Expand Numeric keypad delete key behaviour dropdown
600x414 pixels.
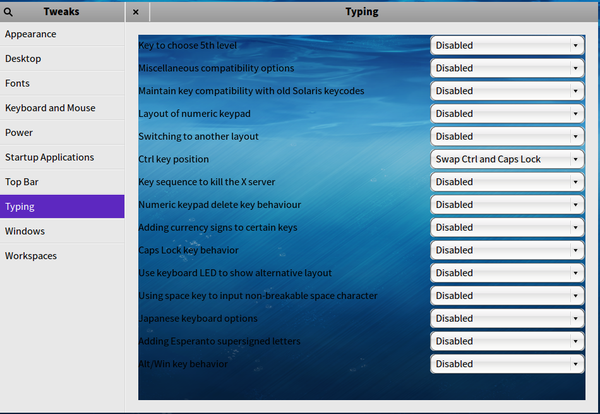(507, 205)
